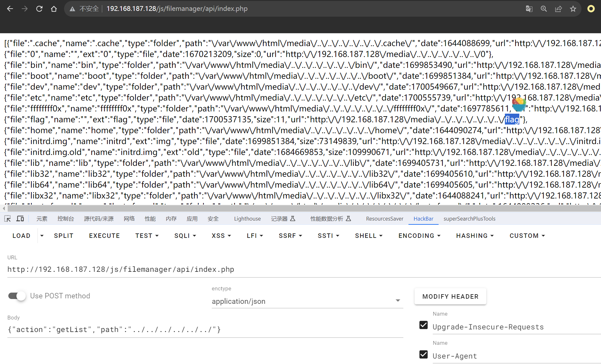The image size is (601, 364).
Task: Open the 性能 (Performance) tab
Action: click(150, 219)
